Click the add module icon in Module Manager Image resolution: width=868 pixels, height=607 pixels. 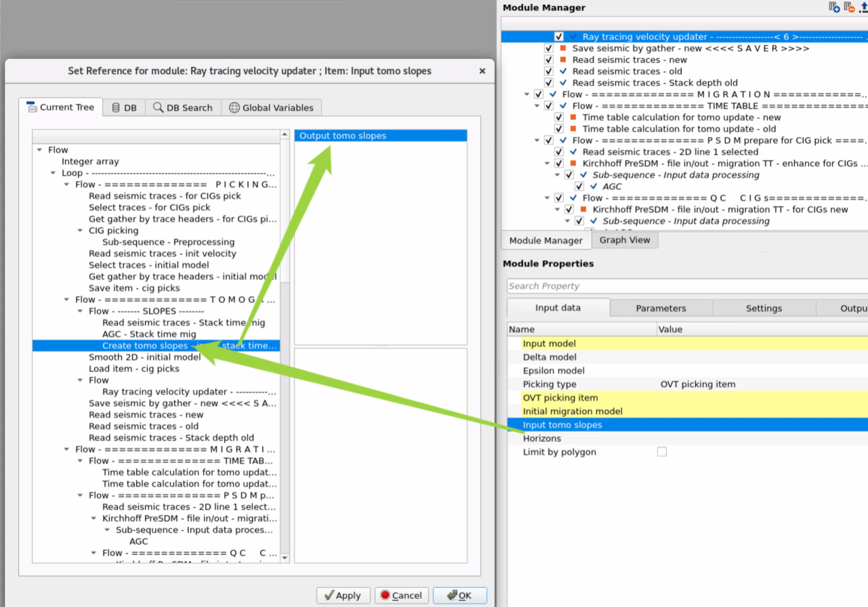coord(834,7)
